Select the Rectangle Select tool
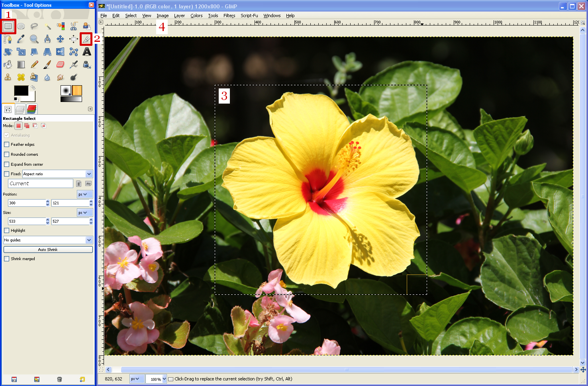The image size is (588, 386). point(8,25)
